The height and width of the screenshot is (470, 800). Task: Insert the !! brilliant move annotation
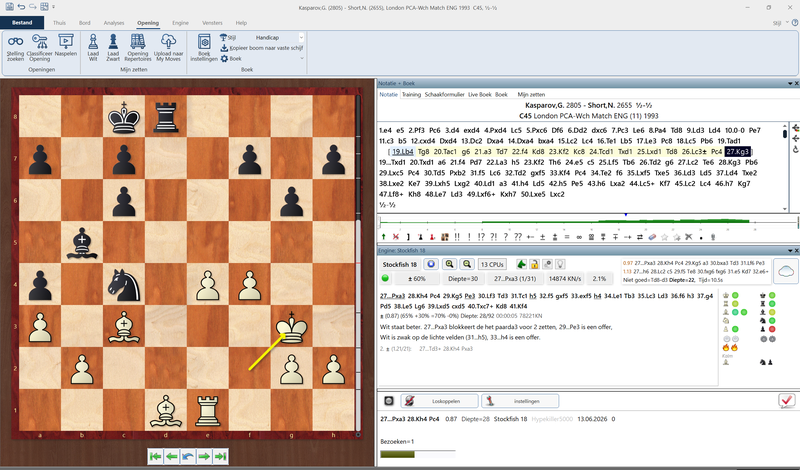coord(457,237)
